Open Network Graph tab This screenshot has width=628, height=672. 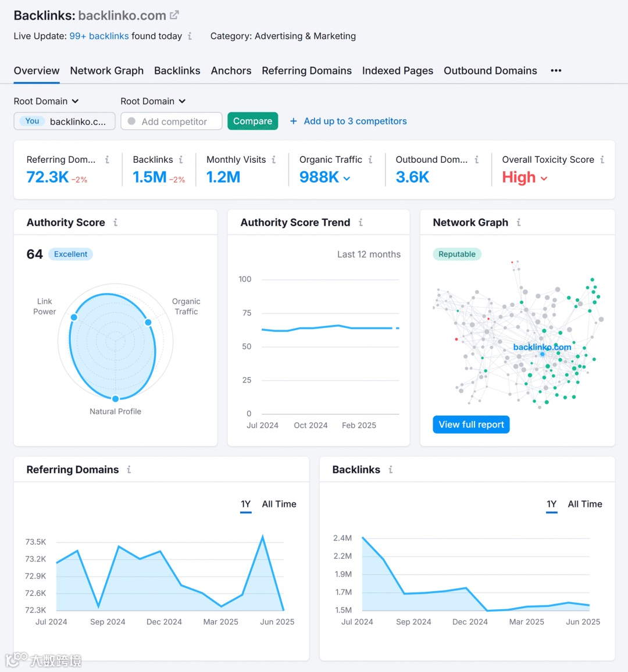(x=107, y=71)
